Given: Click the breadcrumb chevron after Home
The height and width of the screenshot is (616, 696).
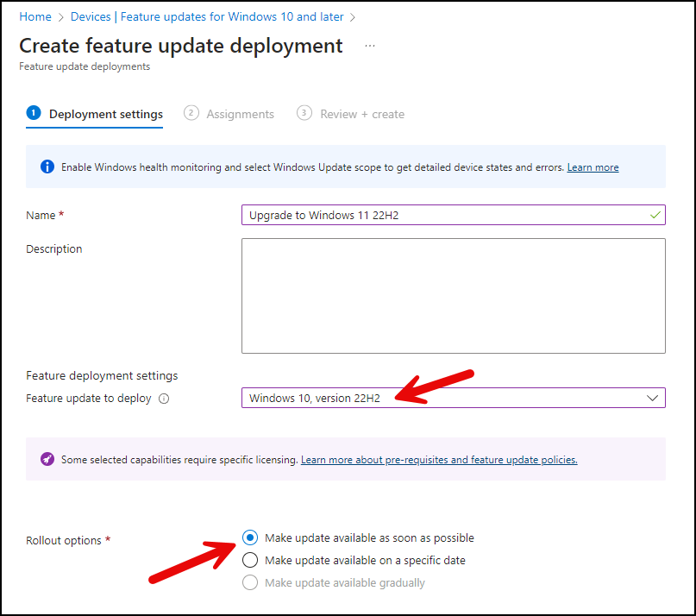Looking at the screenshot, I should (x=61, y=17).
